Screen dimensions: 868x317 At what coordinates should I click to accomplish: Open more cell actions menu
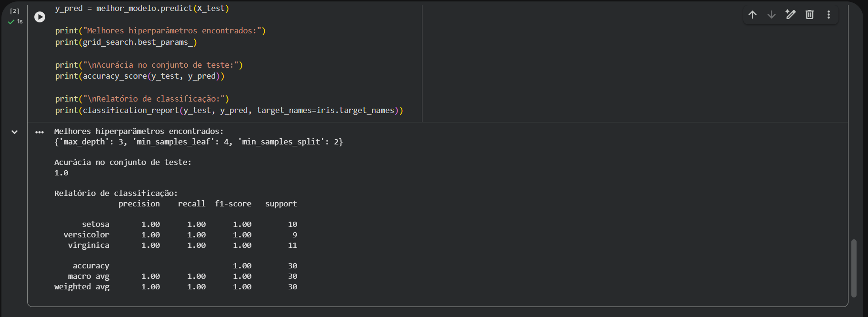click(x=828, y=15)
